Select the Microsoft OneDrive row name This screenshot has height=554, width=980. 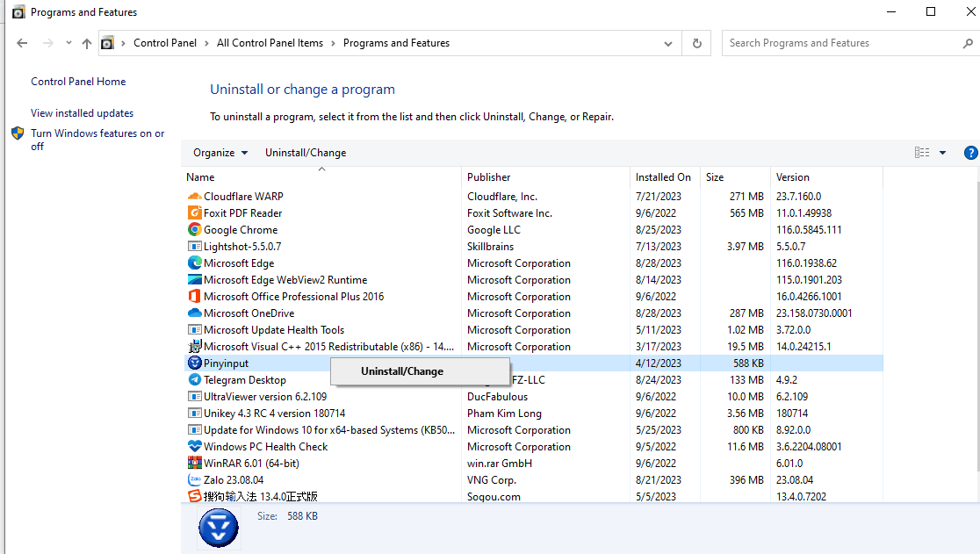point(249,313)
